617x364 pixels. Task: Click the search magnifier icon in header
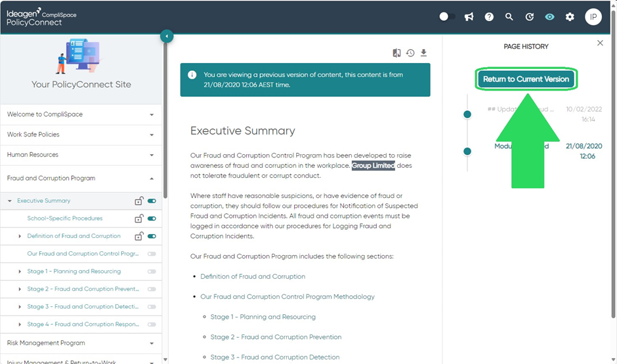(x=509, y=16)
